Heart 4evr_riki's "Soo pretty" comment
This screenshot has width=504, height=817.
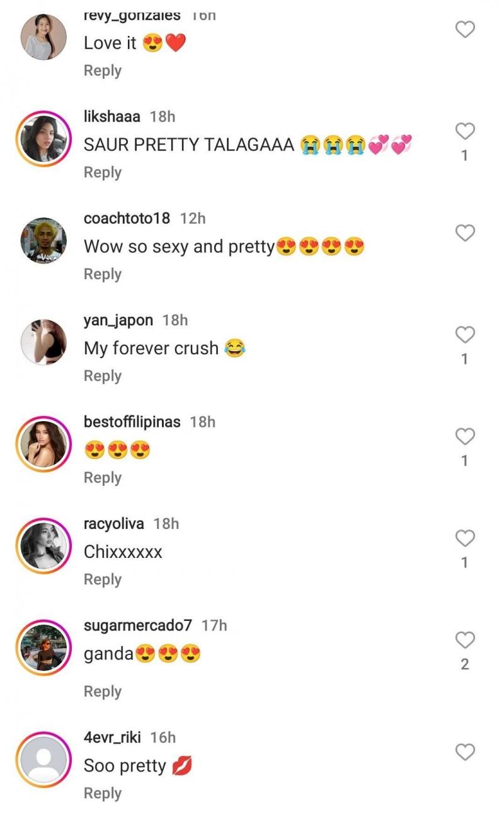point(465,751)
